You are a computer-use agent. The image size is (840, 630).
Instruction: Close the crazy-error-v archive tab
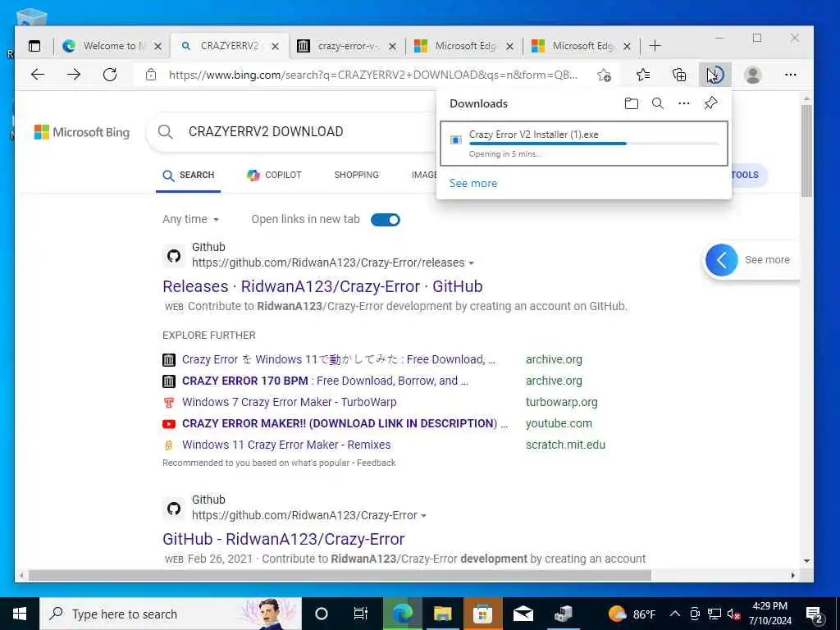coord(392,47)
